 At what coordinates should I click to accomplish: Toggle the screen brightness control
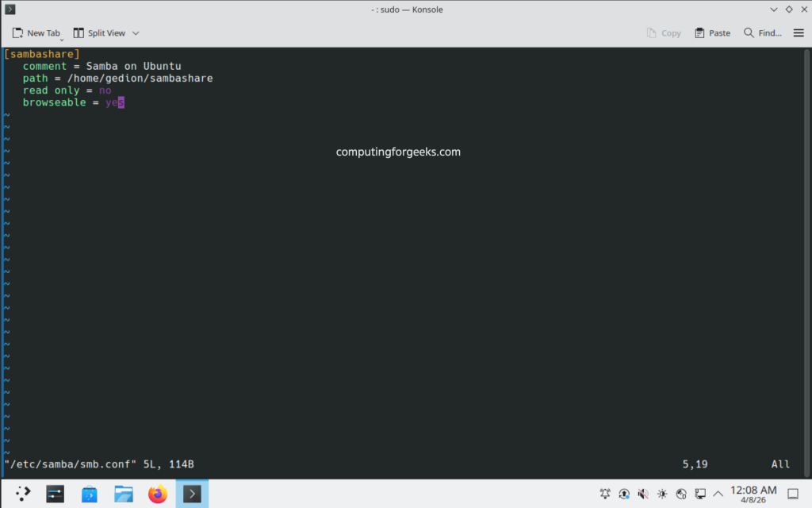(661, 493)
